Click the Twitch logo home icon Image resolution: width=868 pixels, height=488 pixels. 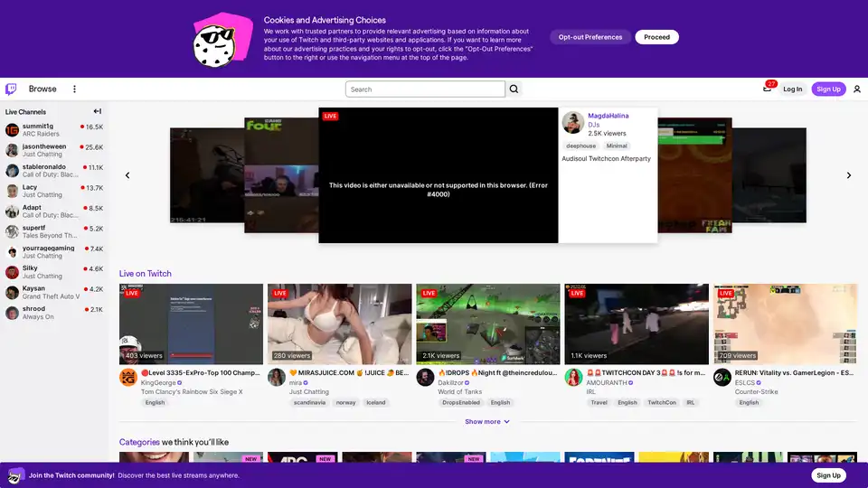(11, 89)
